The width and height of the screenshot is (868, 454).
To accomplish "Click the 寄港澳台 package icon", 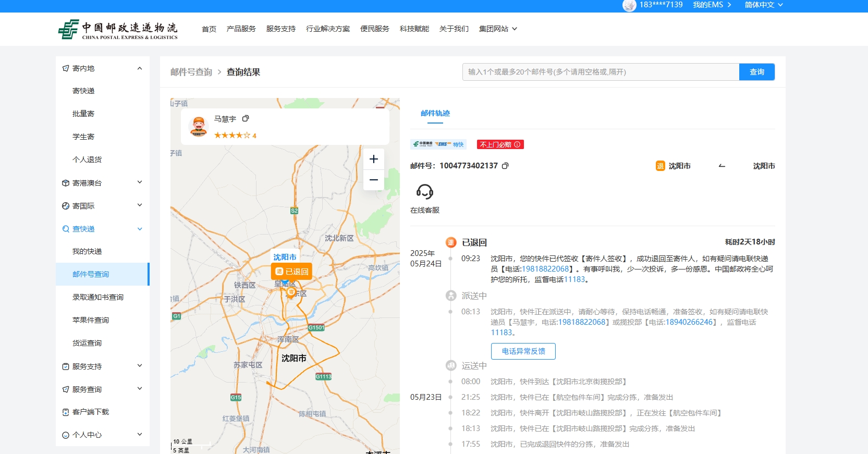I will (x=66, y=183).
